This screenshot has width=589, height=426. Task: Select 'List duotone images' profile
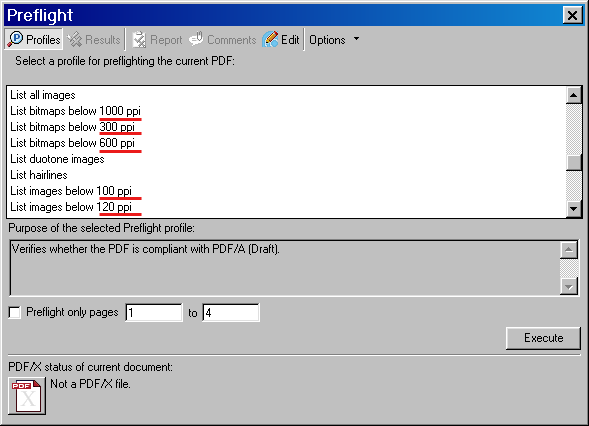(x=286, y=159)
